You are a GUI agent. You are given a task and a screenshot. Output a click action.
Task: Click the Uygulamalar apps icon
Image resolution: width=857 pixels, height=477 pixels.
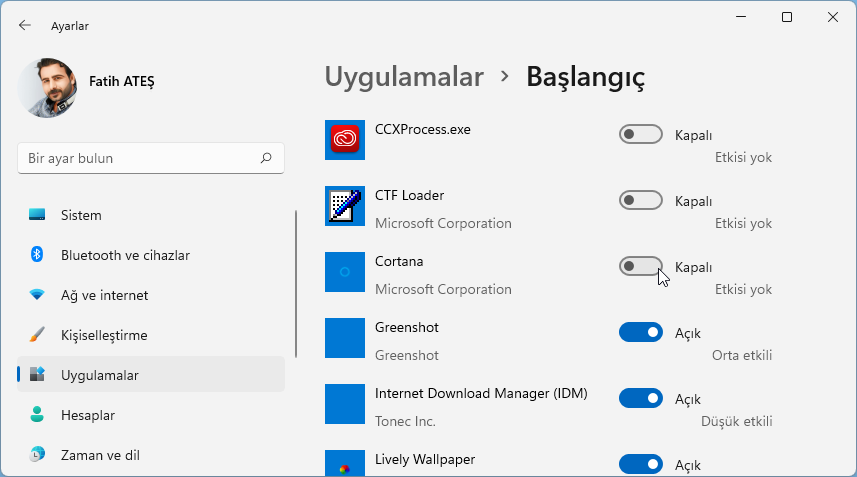[x=37, y=374]
